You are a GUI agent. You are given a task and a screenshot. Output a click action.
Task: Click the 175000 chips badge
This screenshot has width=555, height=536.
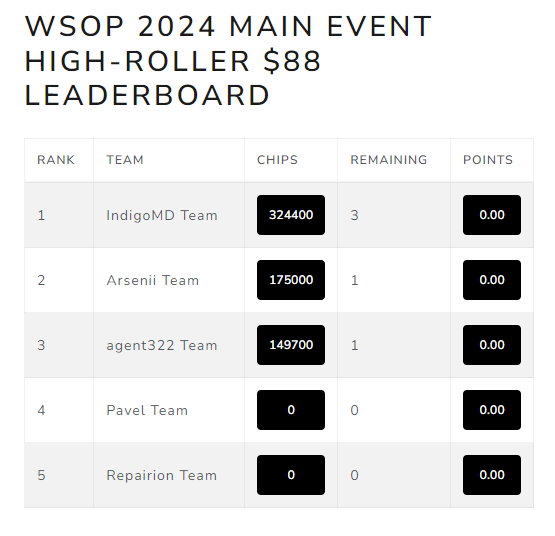coord(291,280)
